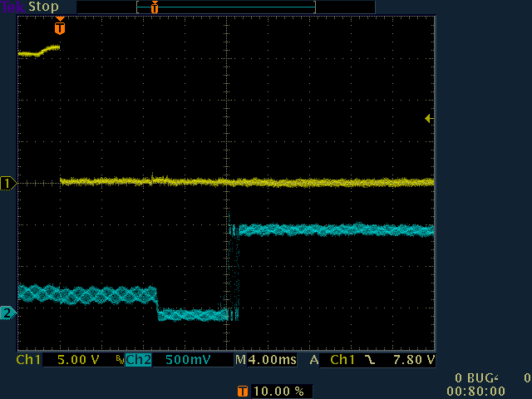Select the Ch1 label in bottom-left readout
This screenshot has width=532, height=399.
point(29,361)
